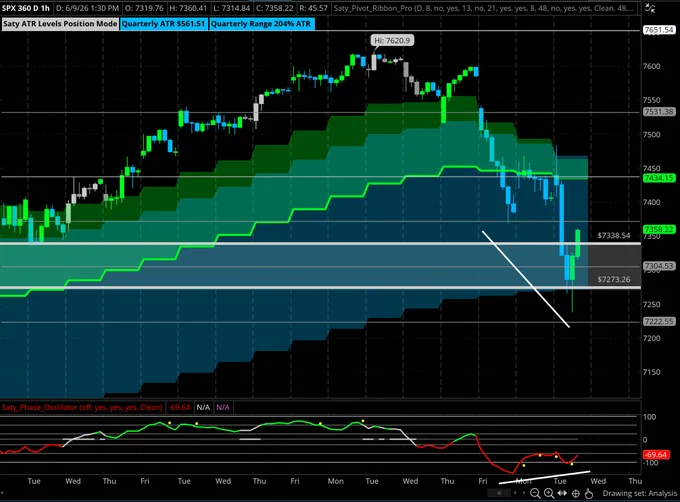Click the 7651.54 price axis label
This screenshot has width=680, height=502.
659,30
